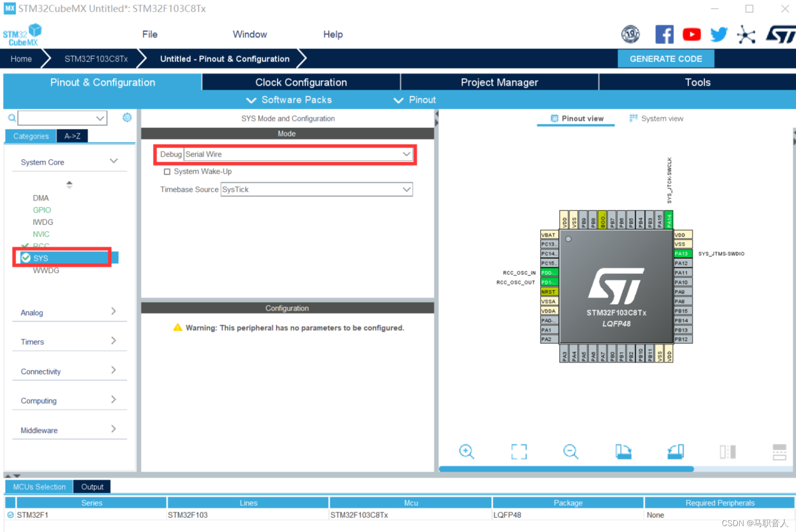The width and height of the screenshot is (796, 532).
Task: Open the File menu
Action: click(x=150, y=34)
